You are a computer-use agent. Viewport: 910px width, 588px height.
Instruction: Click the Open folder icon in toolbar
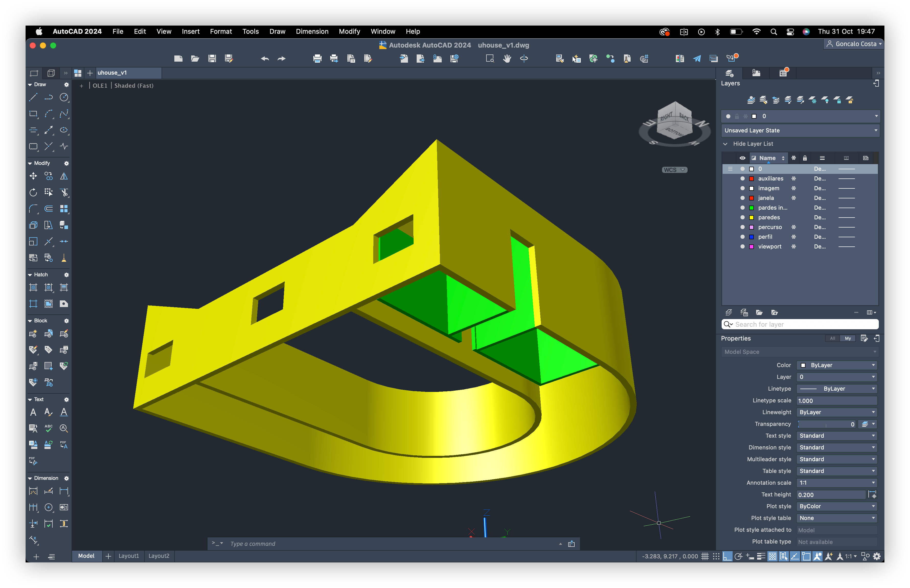[x=195, y=59]
